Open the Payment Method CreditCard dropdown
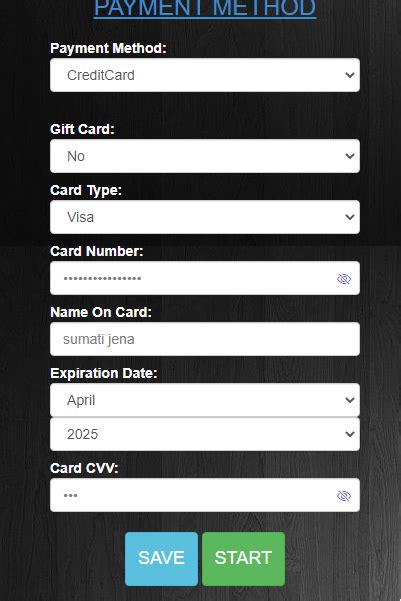Viewport: 401px width, 601px height. [205, 75]
